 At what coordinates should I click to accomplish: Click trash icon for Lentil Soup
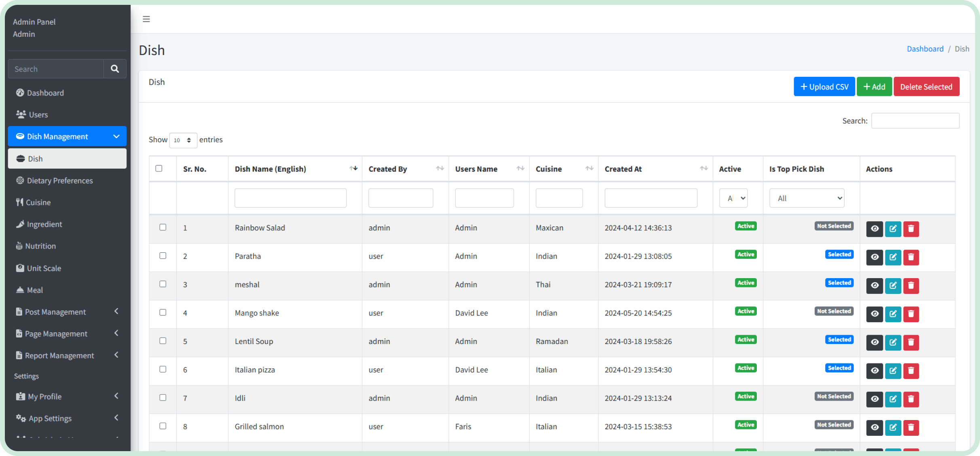[x=911, y=342]
